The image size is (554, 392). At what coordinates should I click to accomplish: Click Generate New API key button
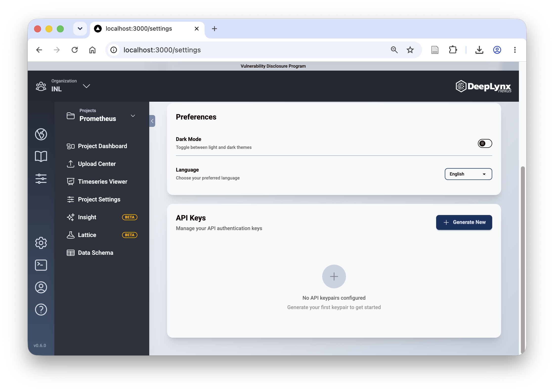point(464,222)
